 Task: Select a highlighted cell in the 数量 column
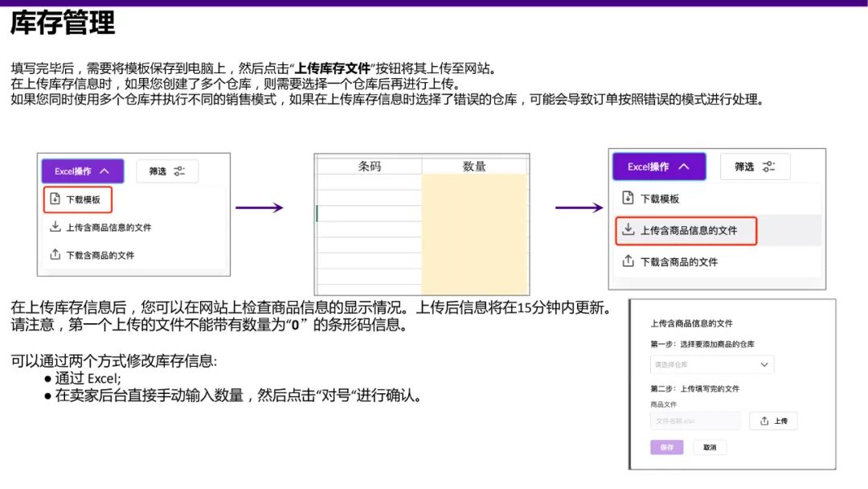click(x=474, y=225)
